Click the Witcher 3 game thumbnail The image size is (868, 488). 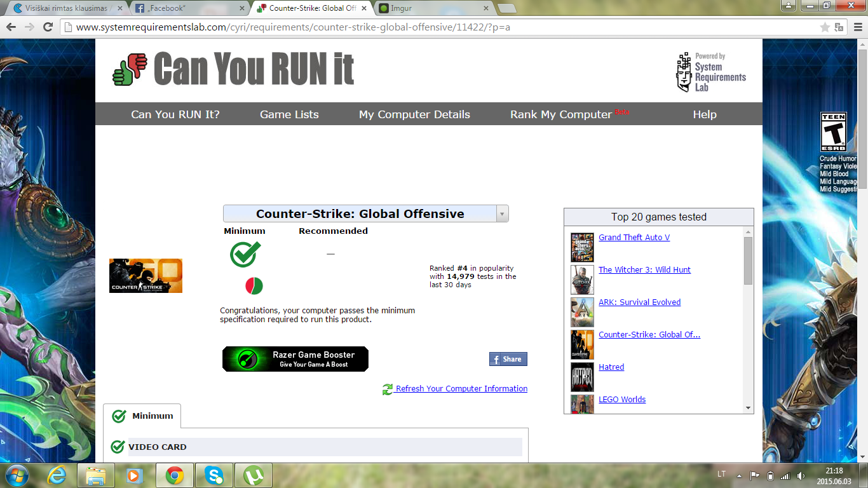(582, 280)
